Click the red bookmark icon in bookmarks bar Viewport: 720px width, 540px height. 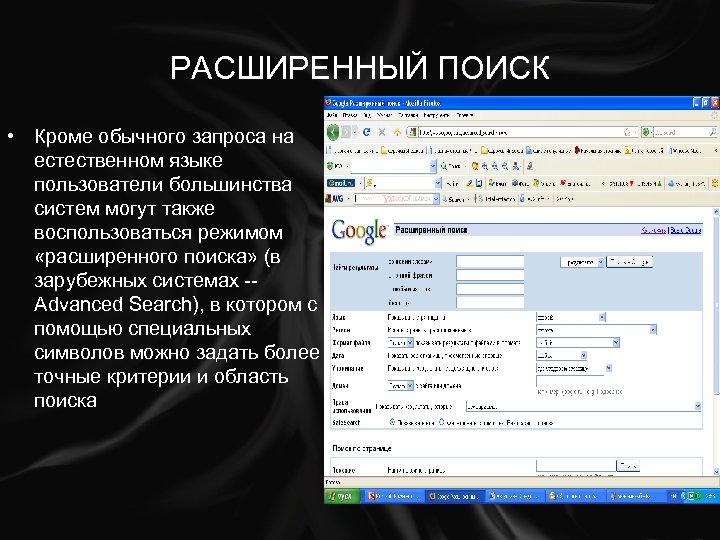coord(578,150)
